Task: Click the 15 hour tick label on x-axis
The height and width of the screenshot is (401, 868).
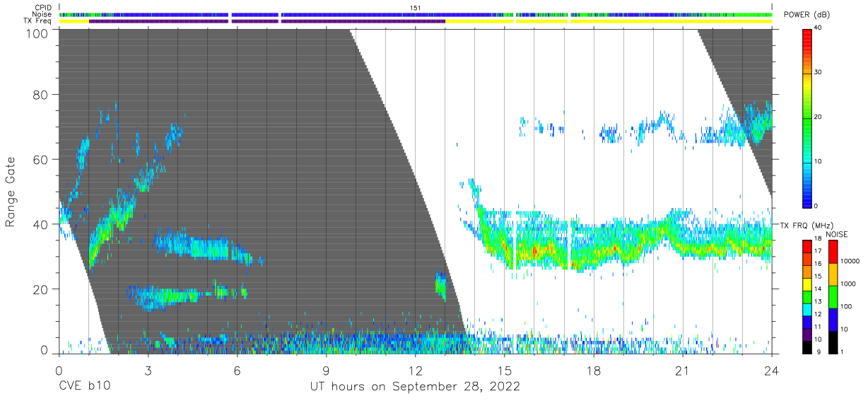Action: 505,371
